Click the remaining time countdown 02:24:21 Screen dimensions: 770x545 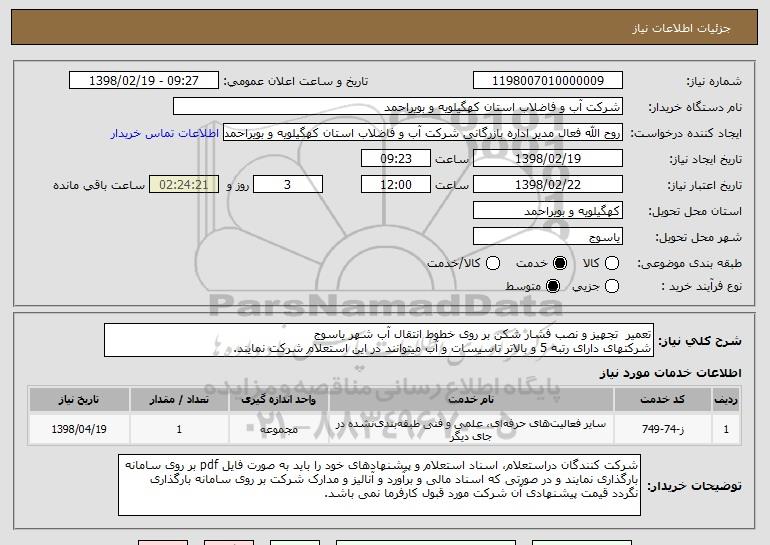[184, 185]
